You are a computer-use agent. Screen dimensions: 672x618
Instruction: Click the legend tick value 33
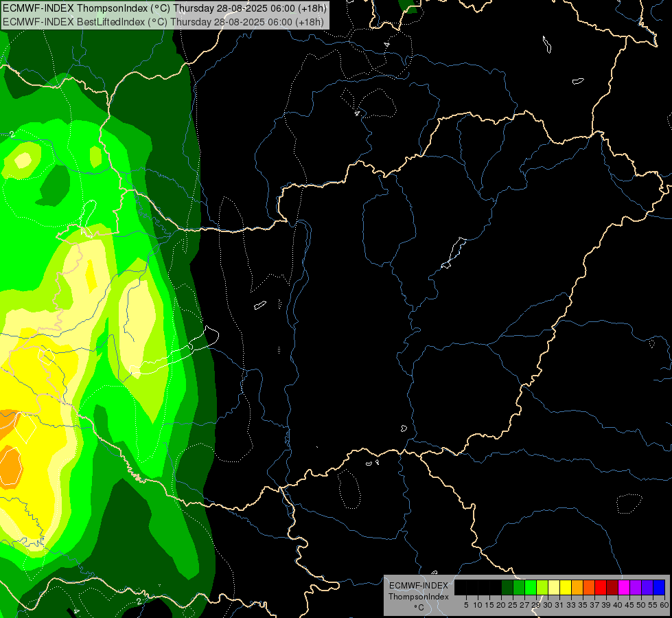coord(571,605)
